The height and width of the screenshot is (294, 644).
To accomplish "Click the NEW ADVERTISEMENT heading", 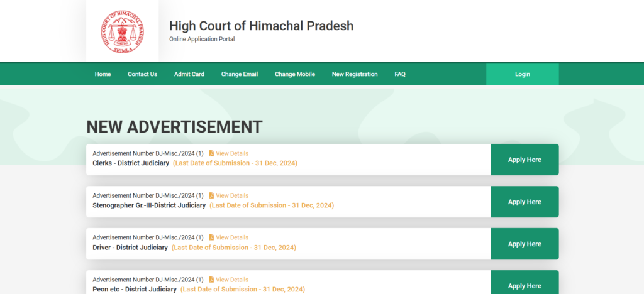I will point(174,127).
